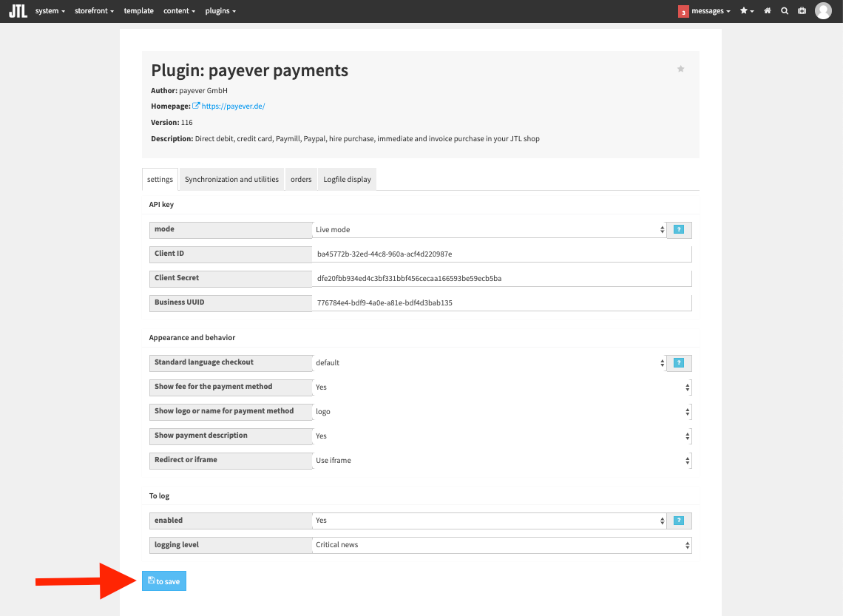Click the plugin Description text line
Screen dimensions: 843x616
point(345,139)
